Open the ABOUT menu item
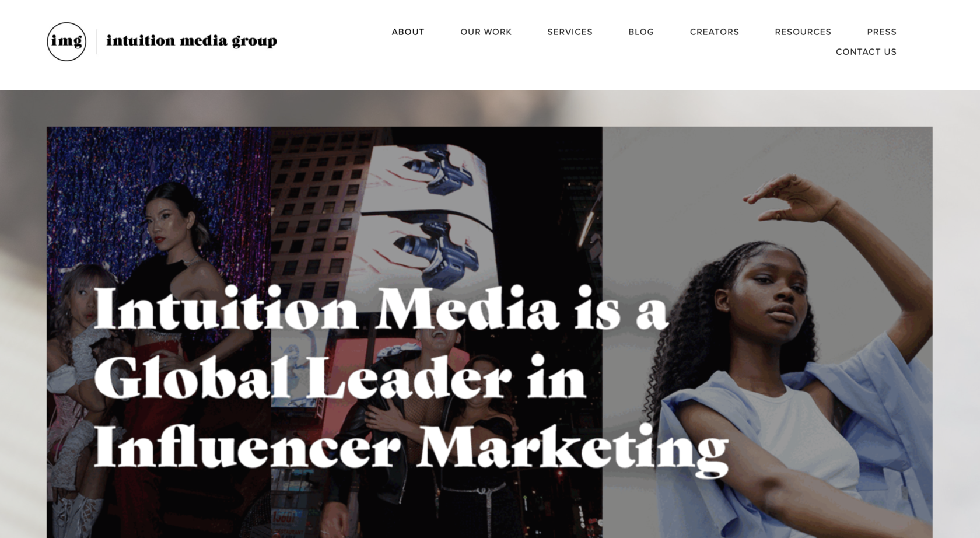 coord(408,32)
